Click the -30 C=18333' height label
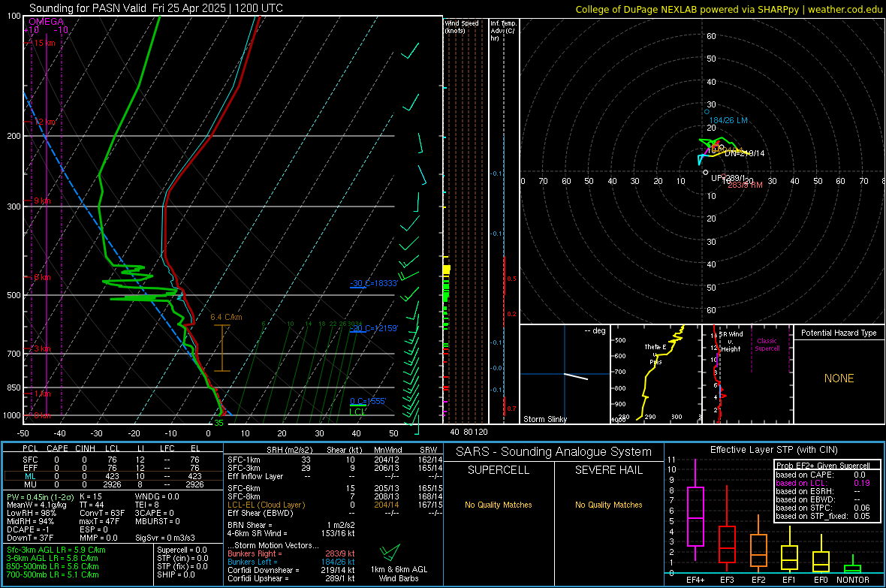 374,282
